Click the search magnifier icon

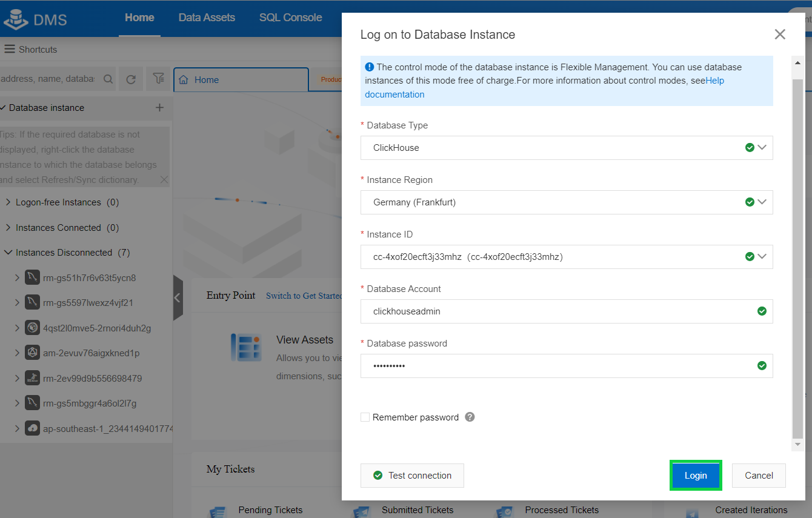tap(108, 79)
